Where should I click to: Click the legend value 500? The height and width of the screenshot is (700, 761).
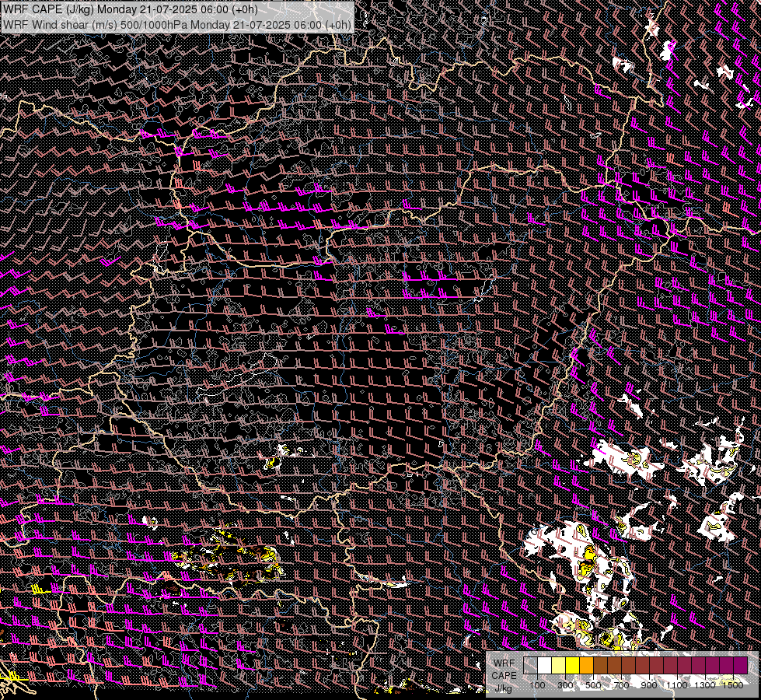(x=593, y=685)
